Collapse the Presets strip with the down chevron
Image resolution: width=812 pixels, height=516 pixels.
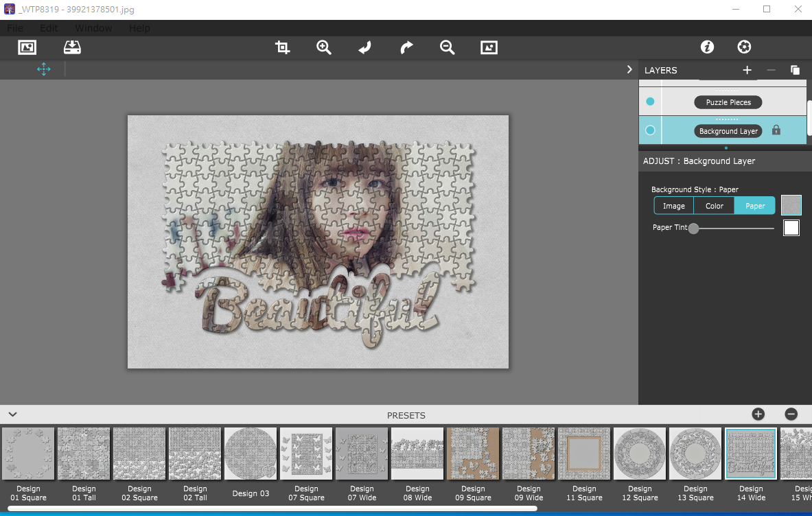pos(12,414)
